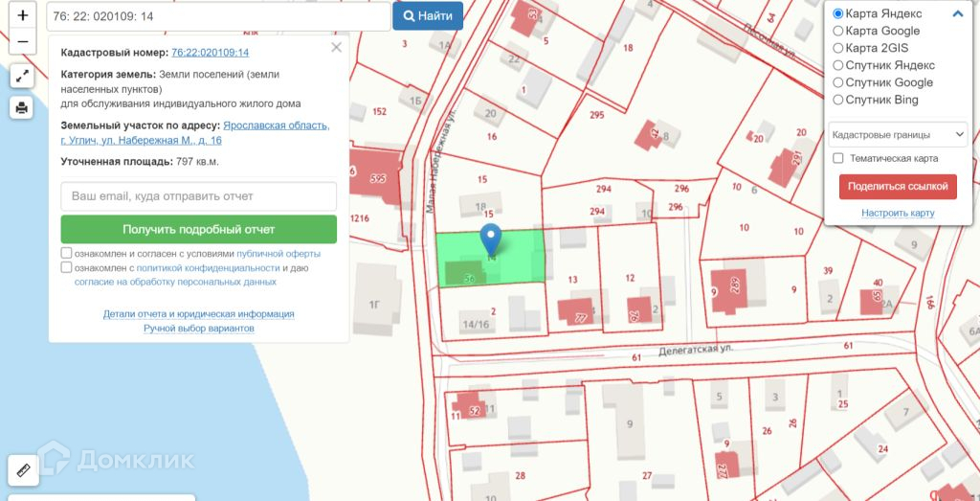Image resolution: width=980 pixels, height=501 pixels.
Task: Click the red building labeled 595
Action: tap(375, 176)
